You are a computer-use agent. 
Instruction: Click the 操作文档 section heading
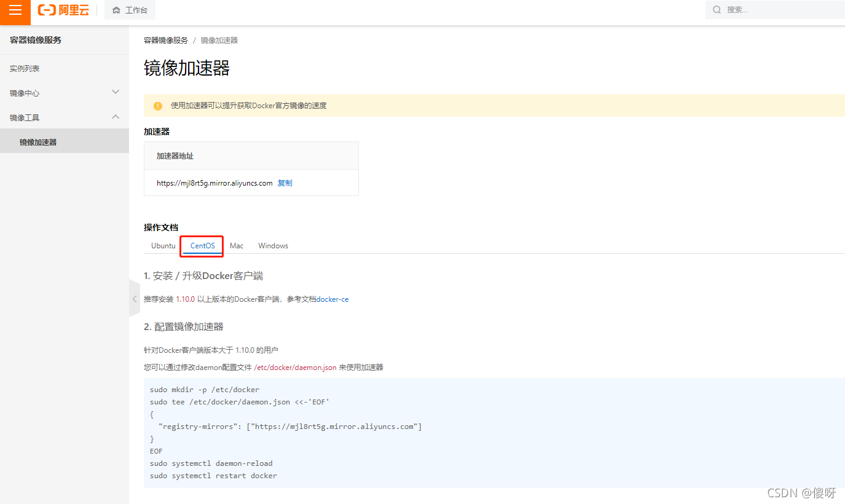click(161, 227)
